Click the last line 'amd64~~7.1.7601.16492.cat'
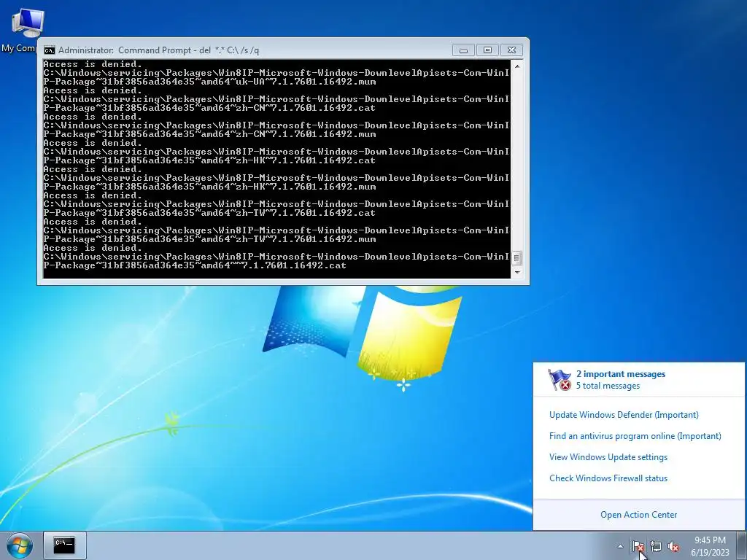 (195, 265)
